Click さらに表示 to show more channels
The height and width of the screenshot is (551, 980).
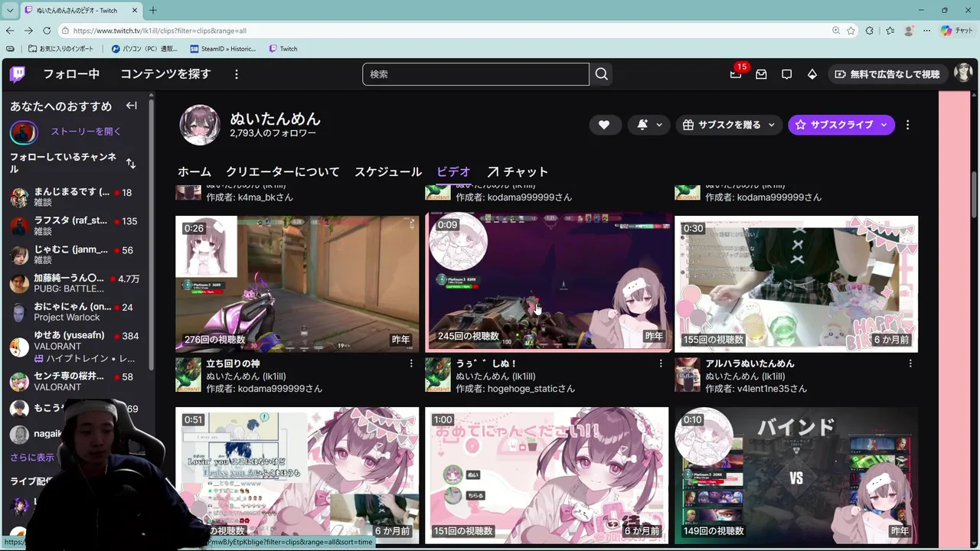point(32,457)
